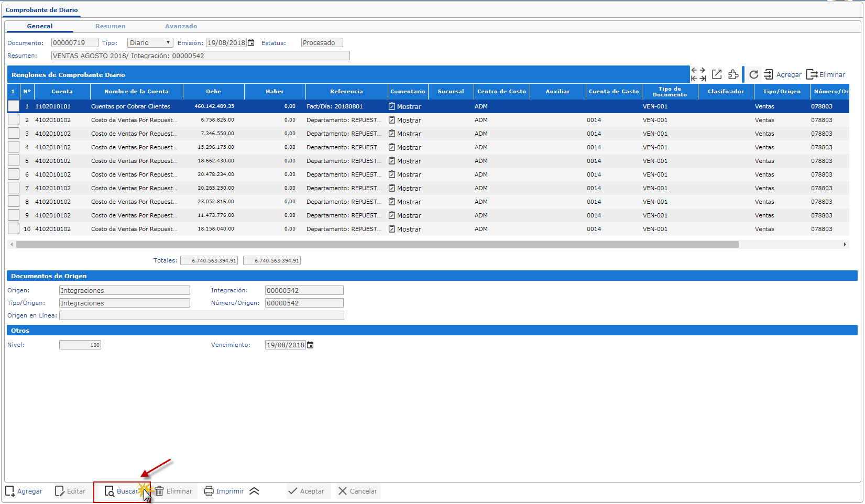The height and width of the screenshot is (504, 865).
Task: Click the Origen en Línea field
Action: tap(202, 315)
